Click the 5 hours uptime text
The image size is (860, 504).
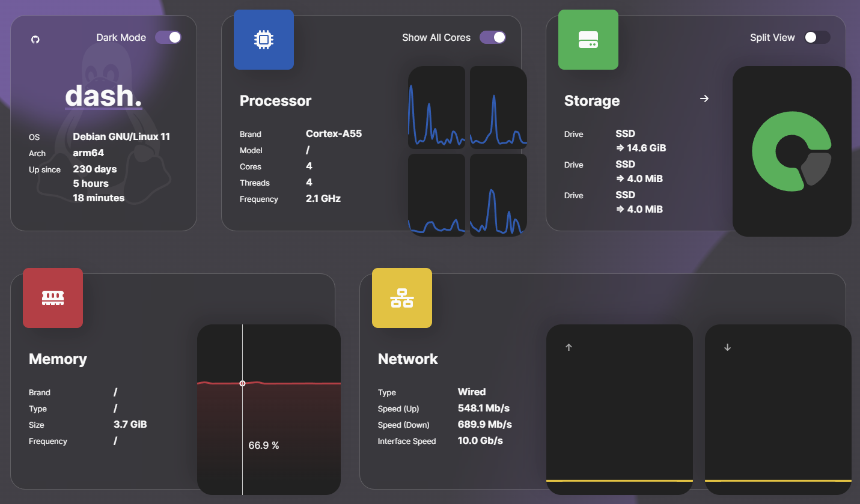tap(91, 183)
